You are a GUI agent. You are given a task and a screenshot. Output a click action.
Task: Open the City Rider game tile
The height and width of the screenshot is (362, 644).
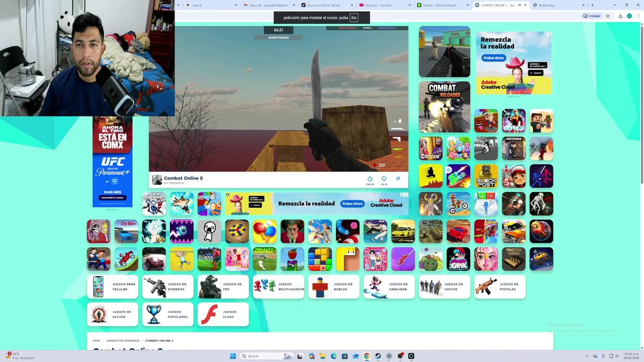click(126, 231)
